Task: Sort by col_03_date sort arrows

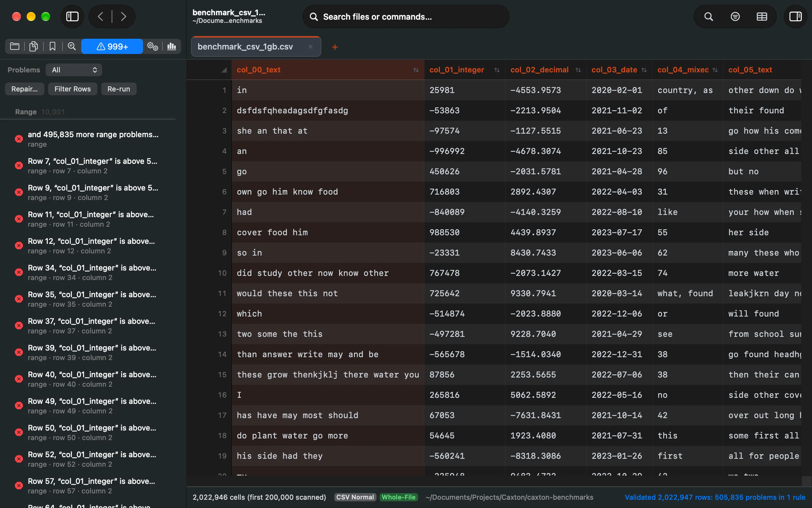Action: pos(644,70)
